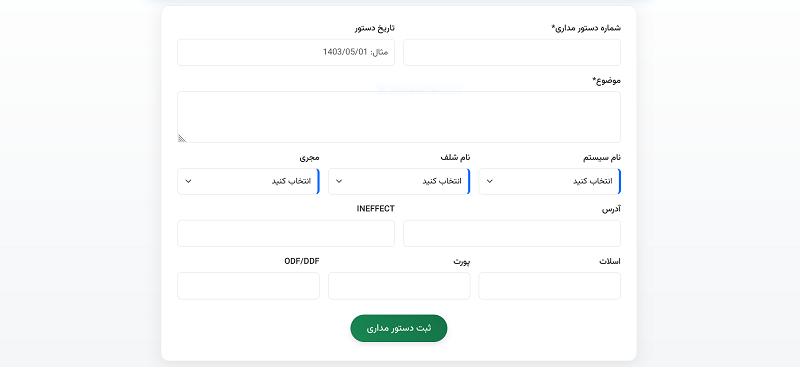Click the پورت (port) input box

click(x=399, y=286)
